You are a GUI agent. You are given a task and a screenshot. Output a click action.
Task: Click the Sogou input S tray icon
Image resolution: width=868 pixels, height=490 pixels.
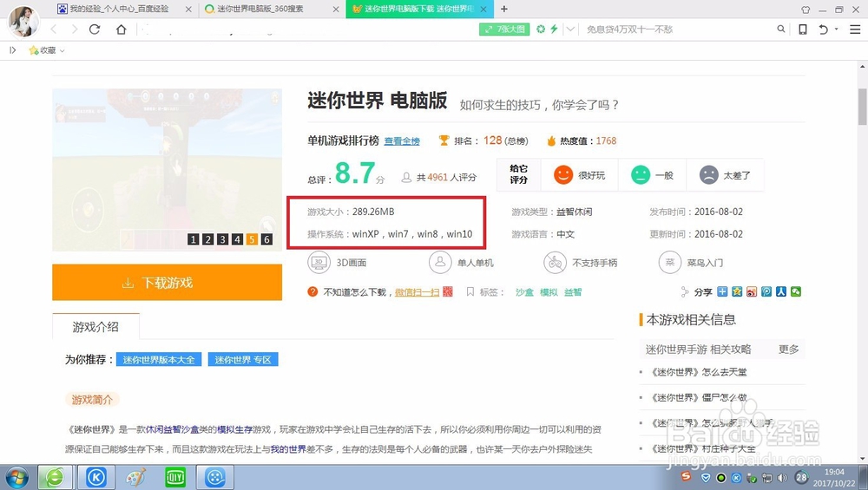click(x=687, y=476)
